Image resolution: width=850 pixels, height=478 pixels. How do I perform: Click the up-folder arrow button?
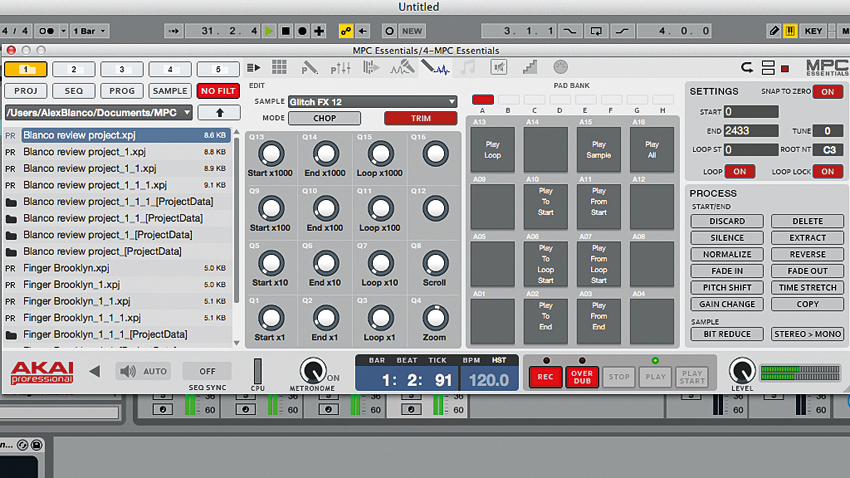(x=220, y=112)
